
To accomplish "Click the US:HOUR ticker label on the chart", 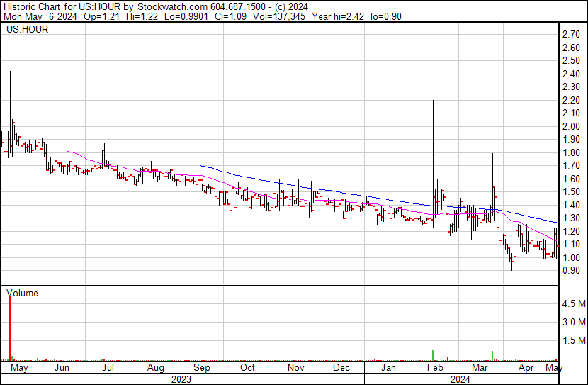I will coord(27,30).
